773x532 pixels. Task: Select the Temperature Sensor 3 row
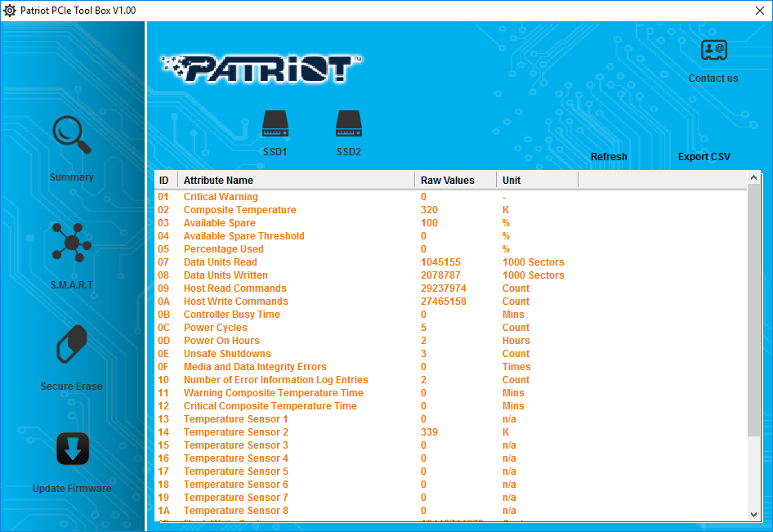[450, 445]
